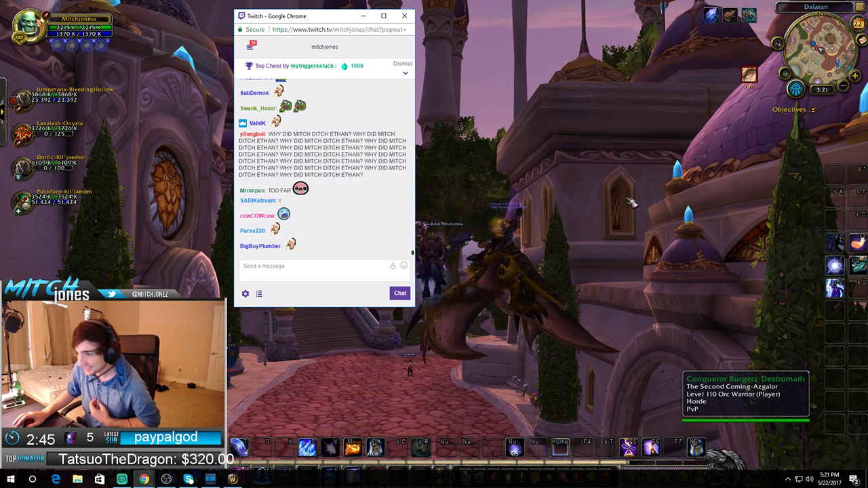This screenshot has width=868, height=488.
Task: Click username Swank_Hozer in chat
Action: tap(258, 108)
